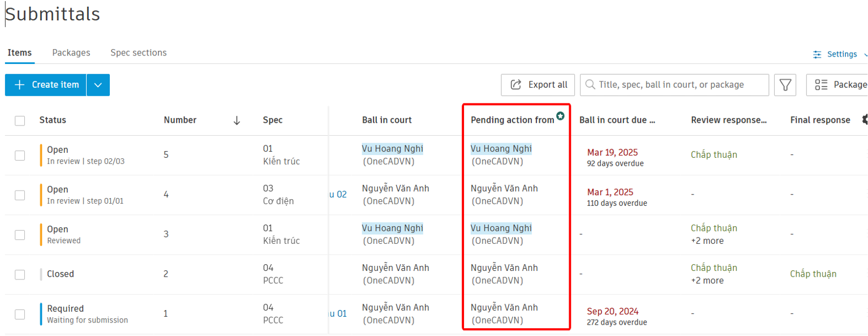Select the Open Reviewed status cell
Screen dimensions: 868x336
pyautogui.click(x=64, y=235)
